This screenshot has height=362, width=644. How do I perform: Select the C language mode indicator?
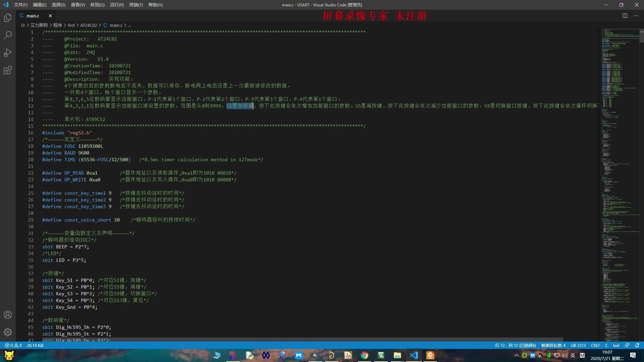606,345
